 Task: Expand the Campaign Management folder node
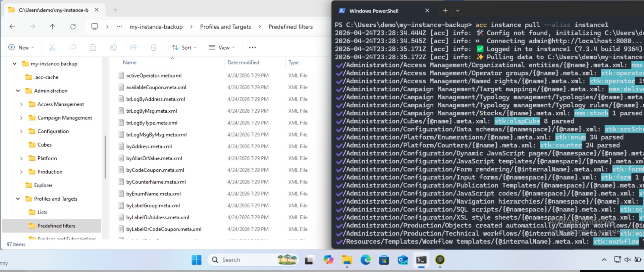coord(21,118)
